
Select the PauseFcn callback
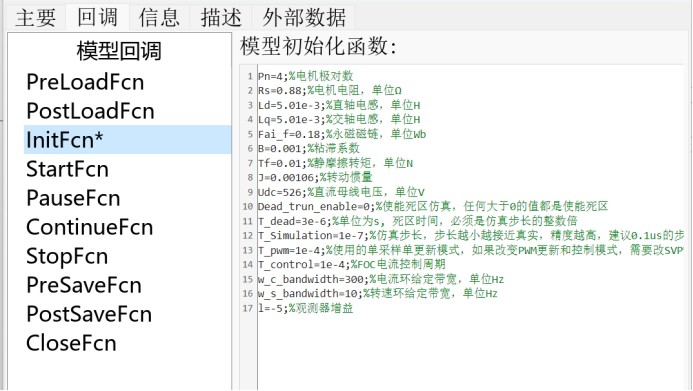tap(73, 198)
